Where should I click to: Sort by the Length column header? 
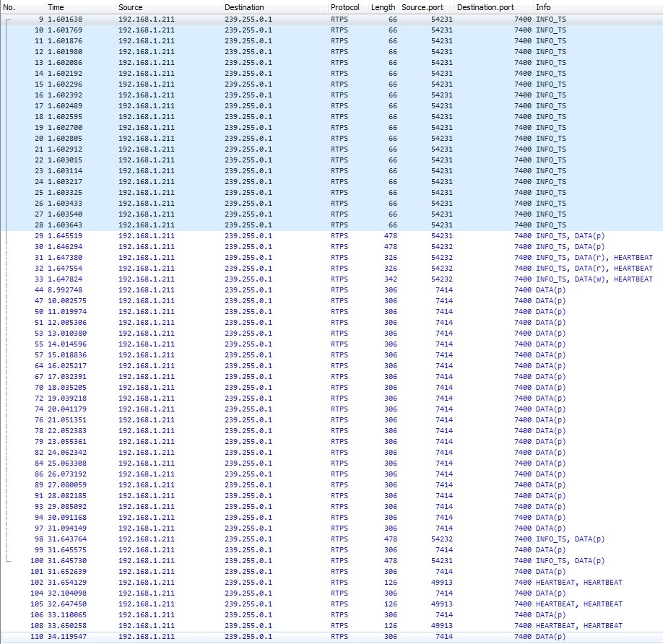coord(383,7)
